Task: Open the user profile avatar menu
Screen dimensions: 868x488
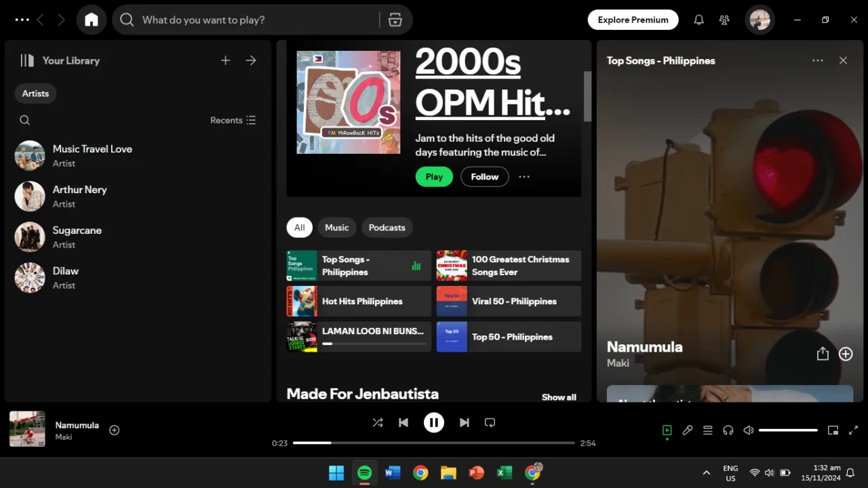Action: click(x=759, y=20)
